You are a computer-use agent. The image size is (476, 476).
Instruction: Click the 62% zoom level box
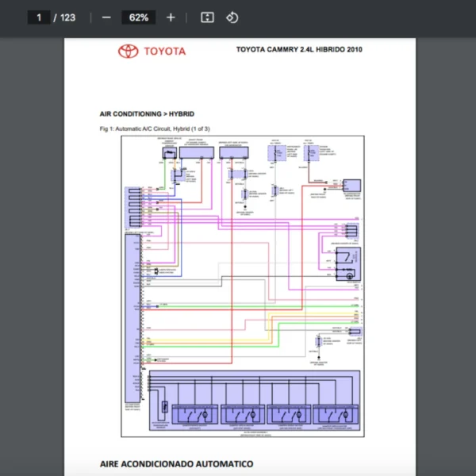pyautogui.click(x=138, y=17)
